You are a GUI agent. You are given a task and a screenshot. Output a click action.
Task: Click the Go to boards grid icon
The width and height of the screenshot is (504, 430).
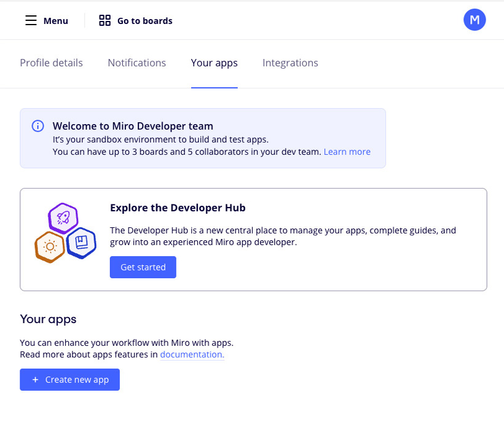pos(104,20)
